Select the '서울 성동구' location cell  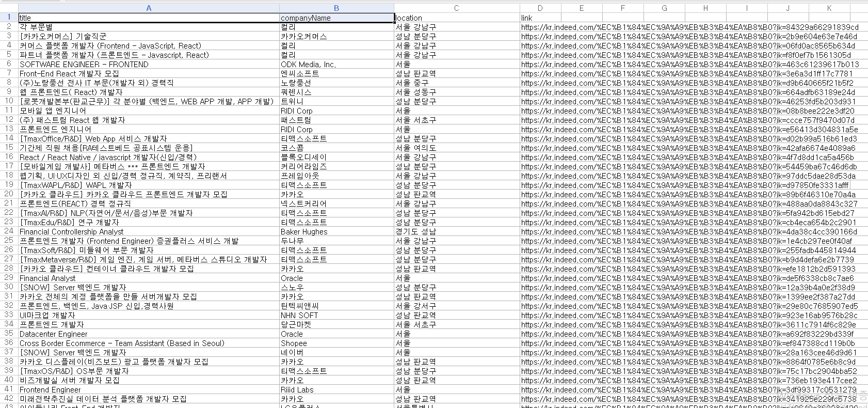(457, 92)
